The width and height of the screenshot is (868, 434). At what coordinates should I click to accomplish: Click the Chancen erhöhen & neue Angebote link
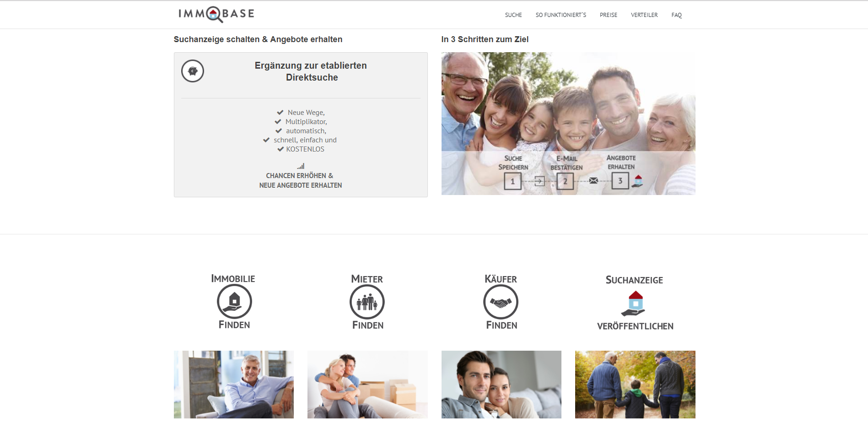point(301,180)
